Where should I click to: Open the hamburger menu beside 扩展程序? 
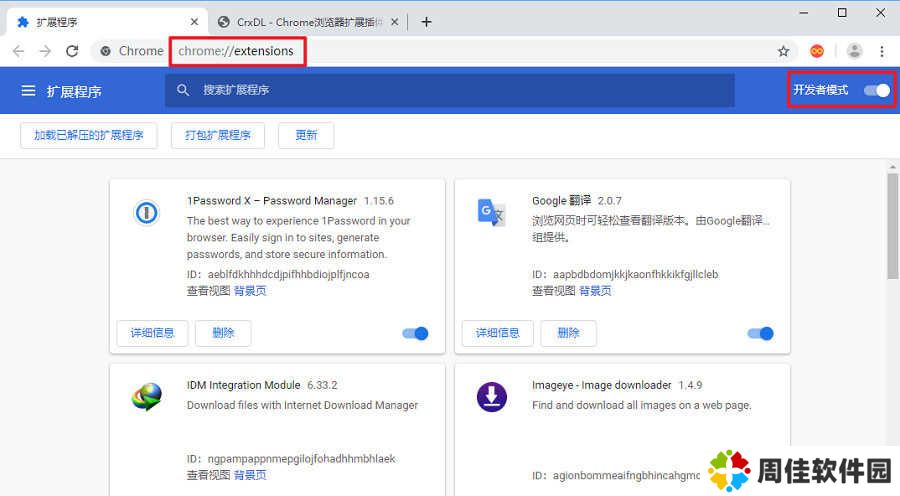point(28,91)
